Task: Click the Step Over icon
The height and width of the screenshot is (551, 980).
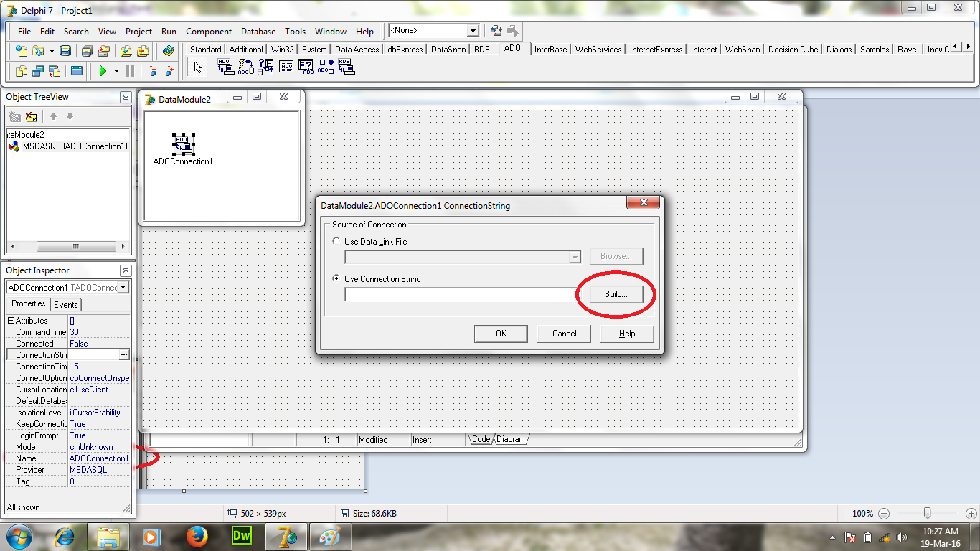Action: click(x=169, y=71)
